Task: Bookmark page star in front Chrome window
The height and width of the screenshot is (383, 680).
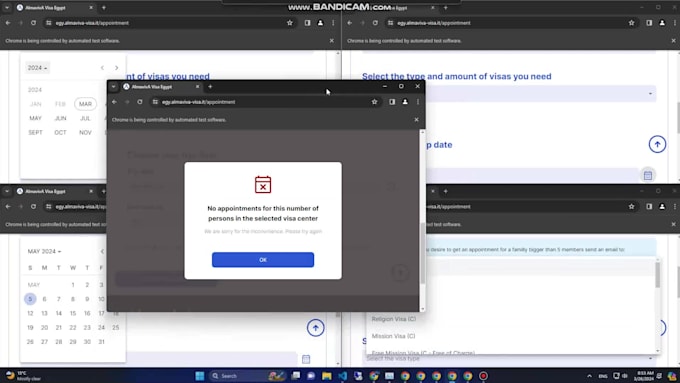Action: pos(374,102)
